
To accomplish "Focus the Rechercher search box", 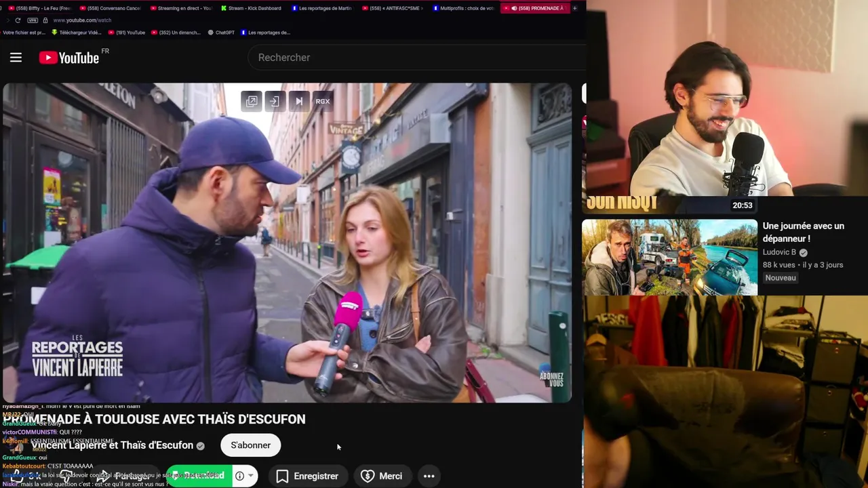I will [x=417, y=58].
